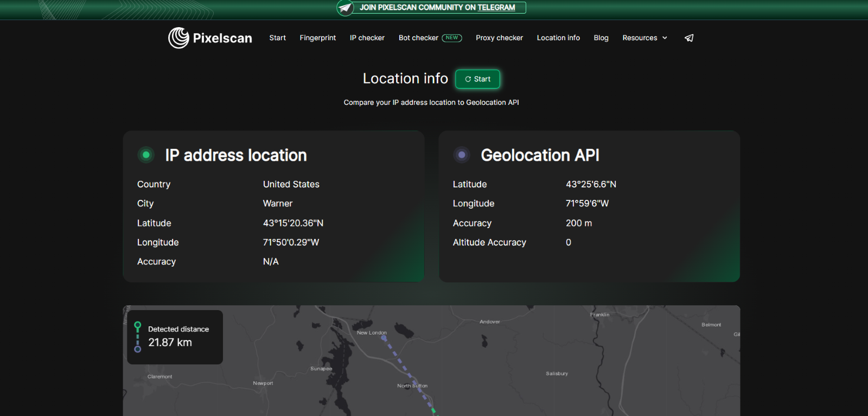This screenshot has width=868, height=416.
Task: Select Location info in navigation bar
Action: [x=558, y=38]
